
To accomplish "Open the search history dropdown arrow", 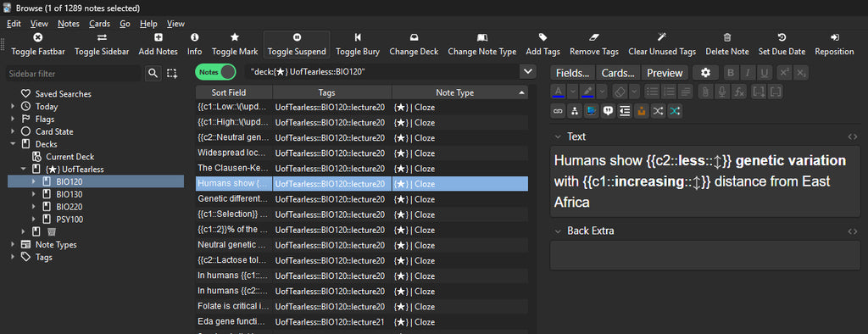I will [527, 71].
